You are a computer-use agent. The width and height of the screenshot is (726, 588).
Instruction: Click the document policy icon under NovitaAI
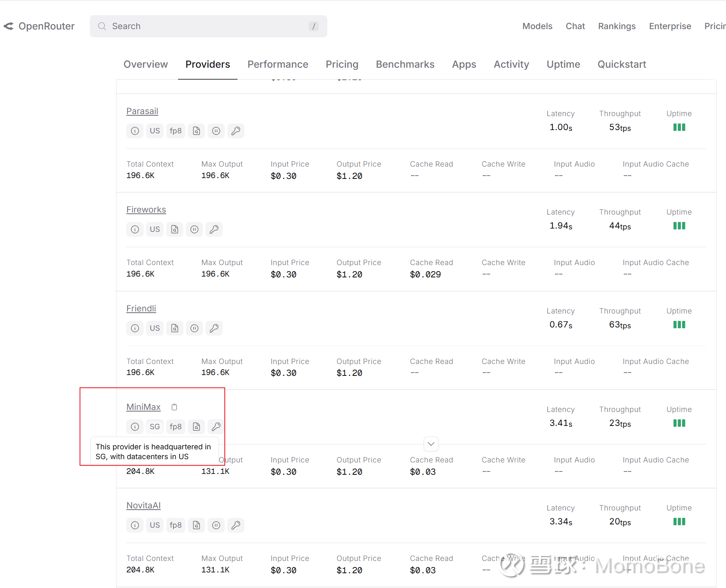coord(196,525)
